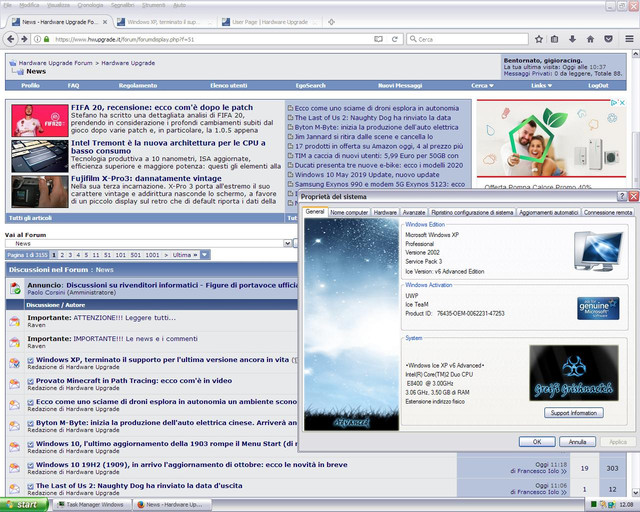Open the Start menu button

tap(23, 505)
